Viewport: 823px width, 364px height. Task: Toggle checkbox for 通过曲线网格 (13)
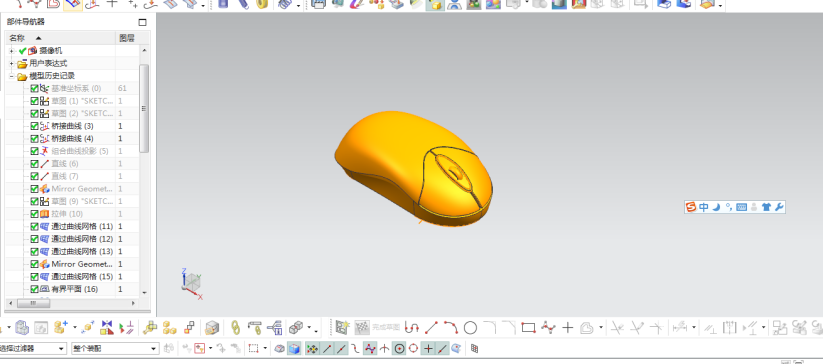pyautogui.click(x=35, y=252)
